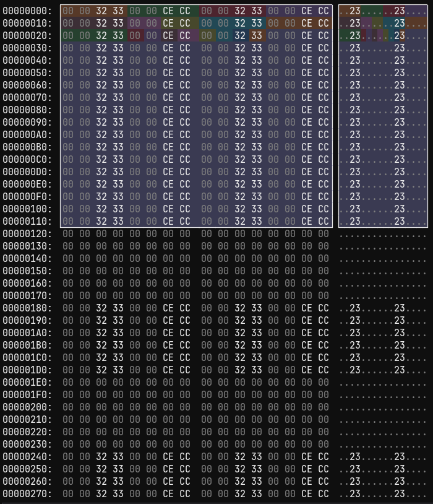Image resolution: width=433 pixels, height=504 pixels.
Task: Click the ASCII dots of row 00000130
Action: point(383,246)
